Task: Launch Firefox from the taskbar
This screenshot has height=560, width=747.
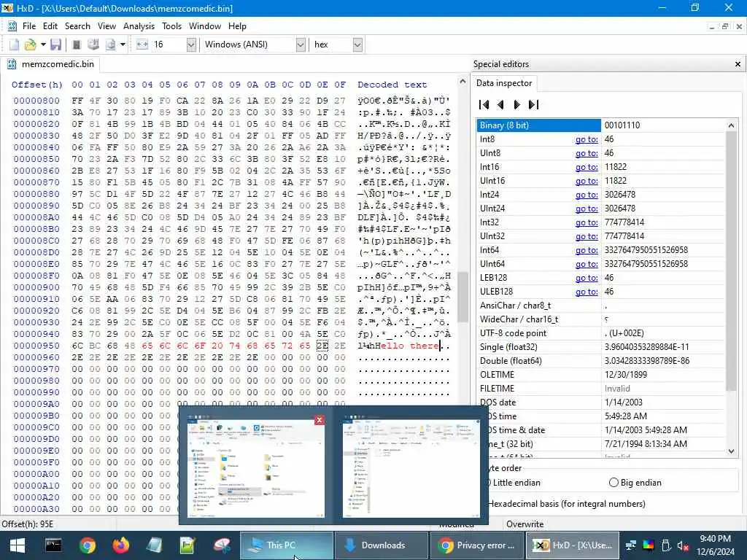Action: pyautogui.click(x=121, y=545)
